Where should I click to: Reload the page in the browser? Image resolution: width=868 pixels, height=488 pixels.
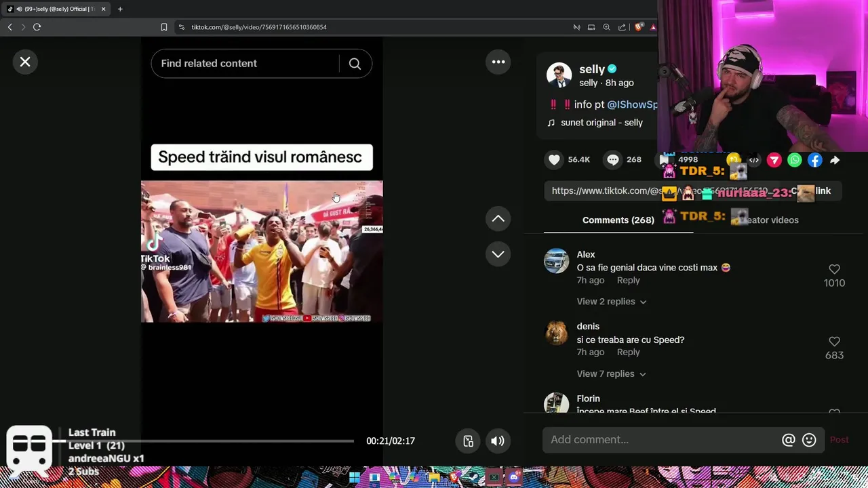click(x=37, y=27)
